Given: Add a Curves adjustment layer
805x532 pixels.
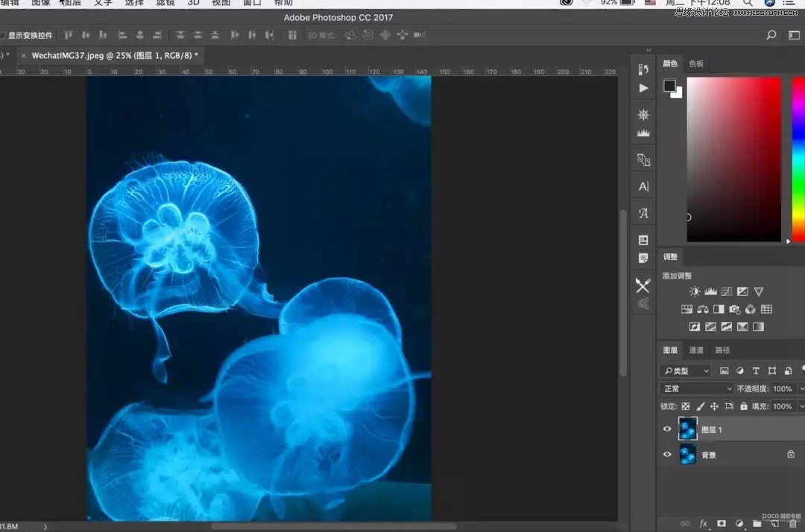Looking at the screenshot, I should 727,291.
